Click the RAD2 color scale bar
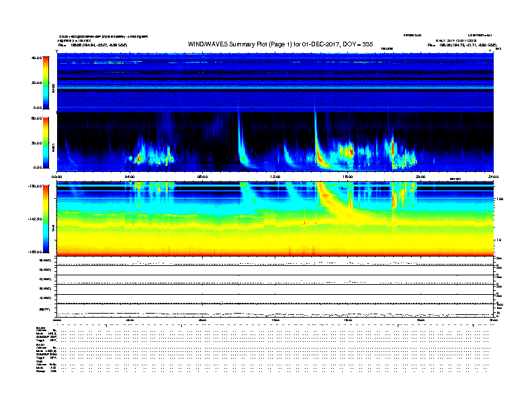This screenshot has height=411, width=532. pos(46,83)
